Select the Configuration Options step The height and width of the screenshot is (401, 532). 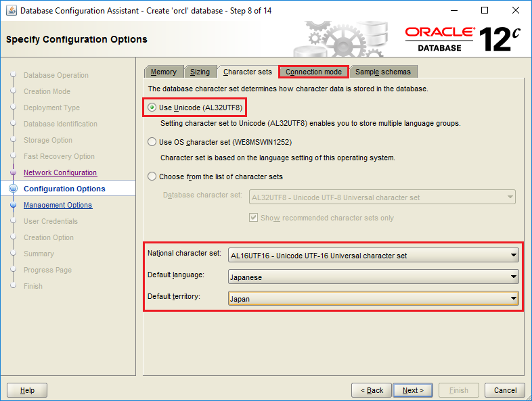click(64, 189)
